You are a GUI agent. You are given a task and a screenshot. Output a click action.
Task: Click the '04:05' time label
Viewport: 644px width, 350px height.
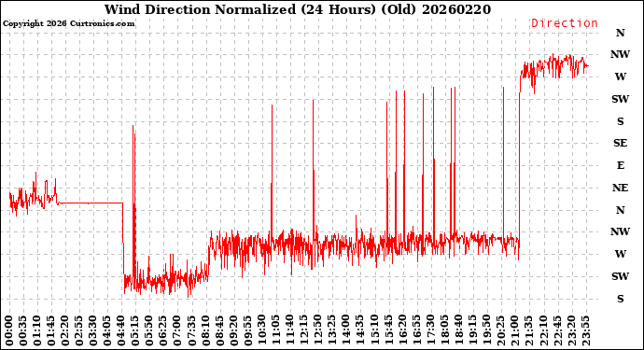click(107, 331)
